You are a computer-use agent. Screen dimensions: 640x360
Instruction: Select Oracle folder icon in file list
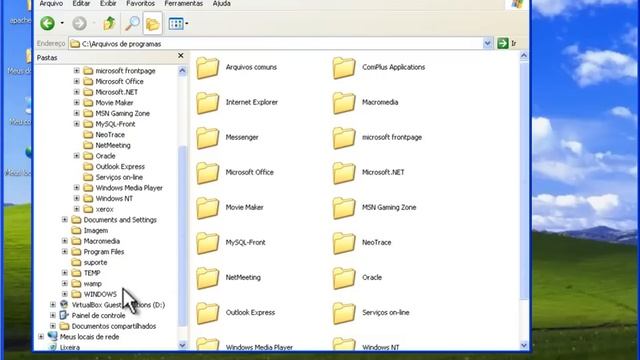coord(344,278)
